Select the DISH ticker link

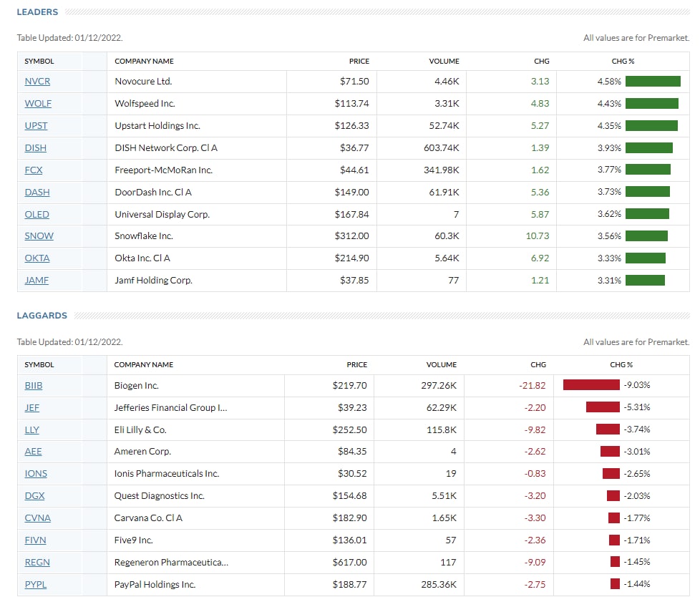pyautogui.click(x=36, y=148)
